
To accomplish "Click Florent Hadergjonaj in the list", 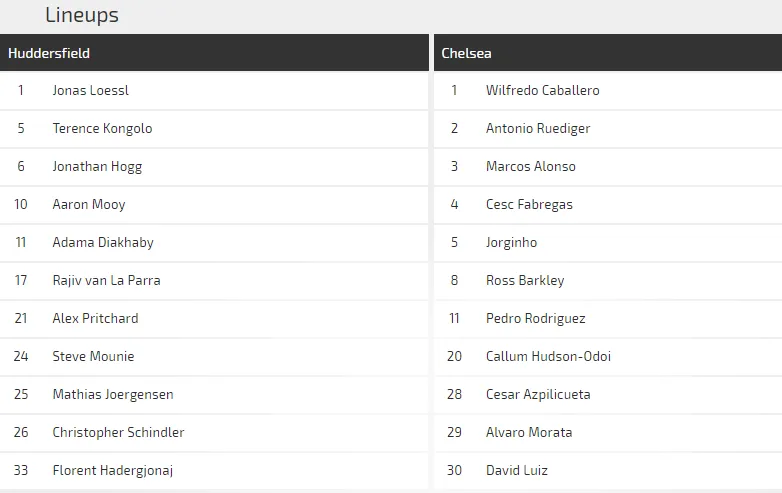I will click(x=113, y=470).
